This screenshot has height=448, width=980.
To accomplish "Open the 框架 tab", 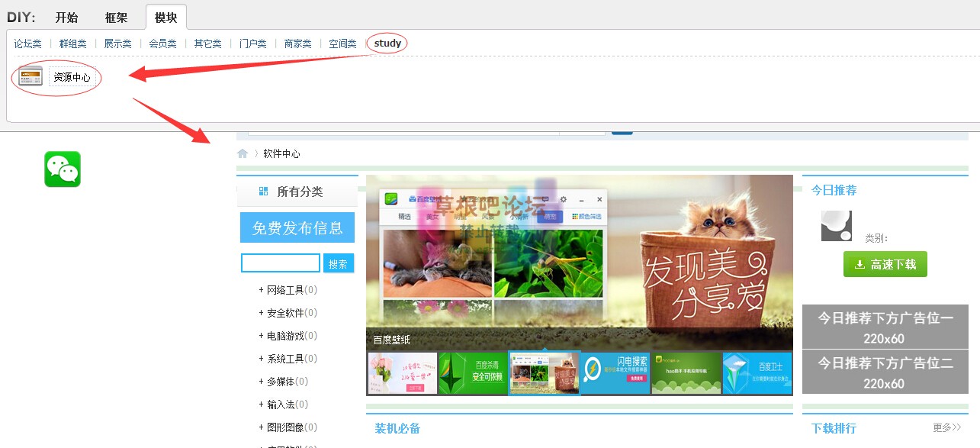I will click(x=117, y=17).
